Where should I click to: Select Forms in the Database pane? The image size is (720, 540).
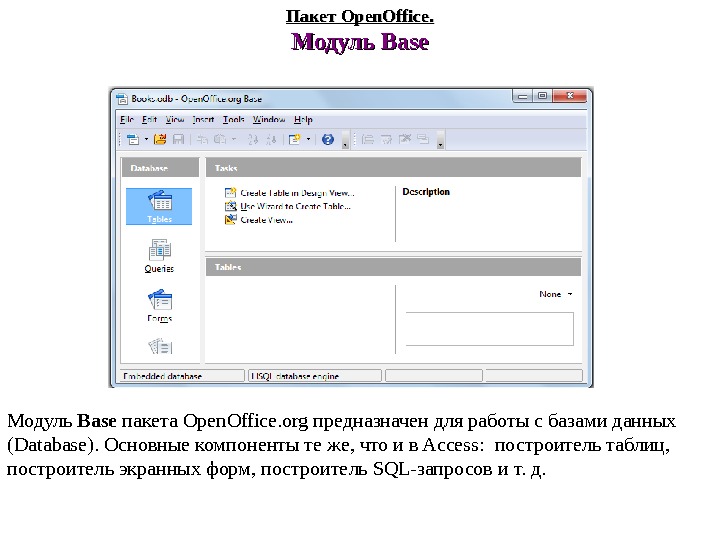point(159,306)
